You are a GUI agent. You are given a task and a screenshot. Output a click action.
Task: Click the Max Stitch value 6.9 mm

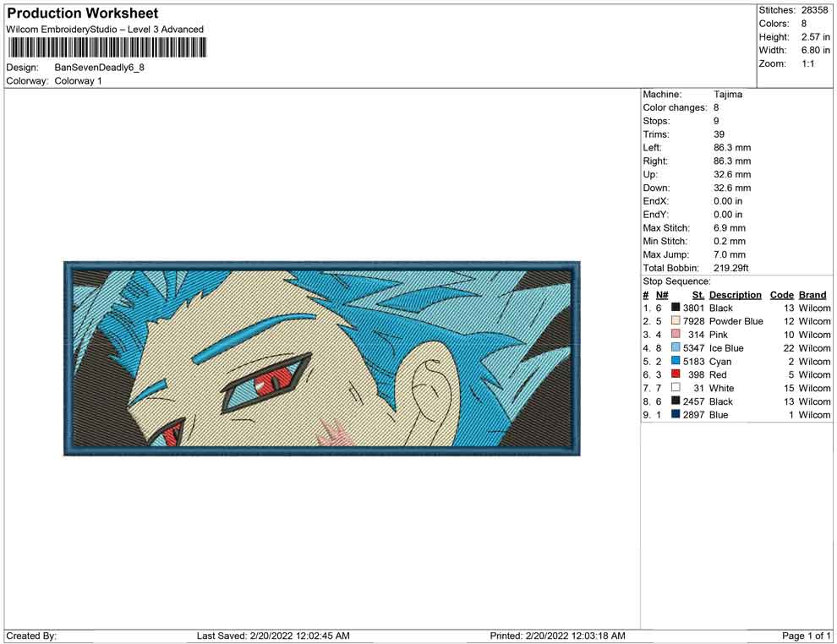pyautogui.click(x=729, y=228)
